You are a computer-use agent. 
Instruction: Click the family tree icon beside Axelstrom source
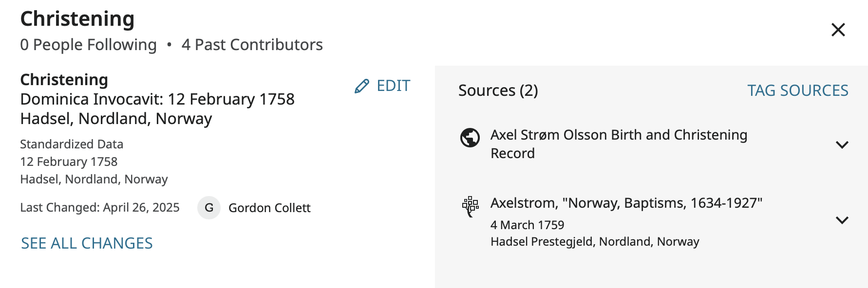(x=470, y=206)
